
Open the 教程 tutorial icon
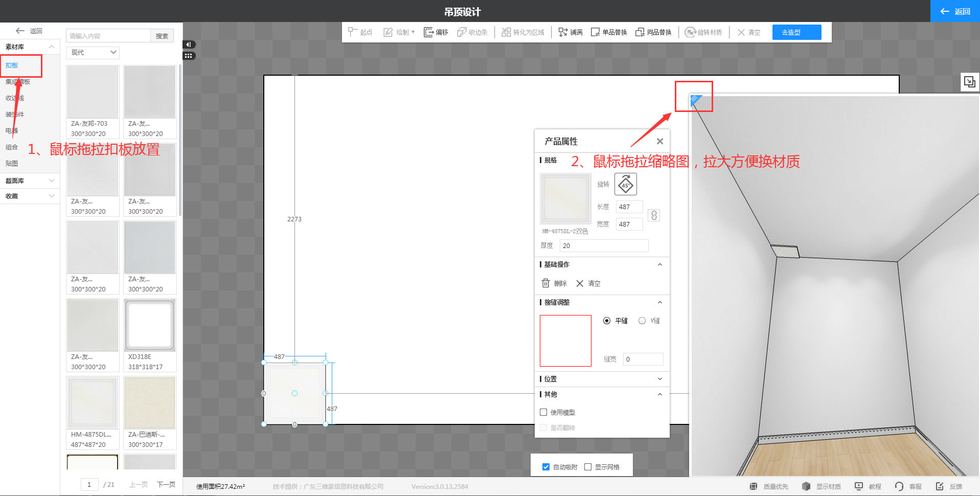pyautogui.click(x=859, y=486)
